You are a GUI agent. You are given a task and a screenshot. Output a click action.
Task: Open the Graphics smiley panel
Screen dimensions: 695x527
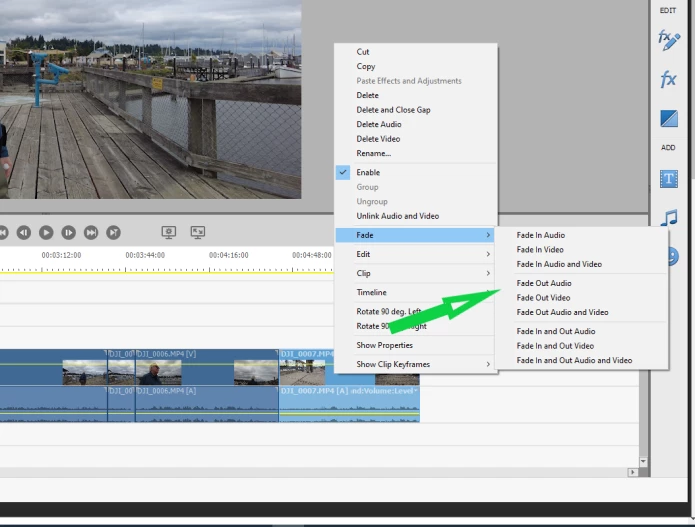[673, 256]
